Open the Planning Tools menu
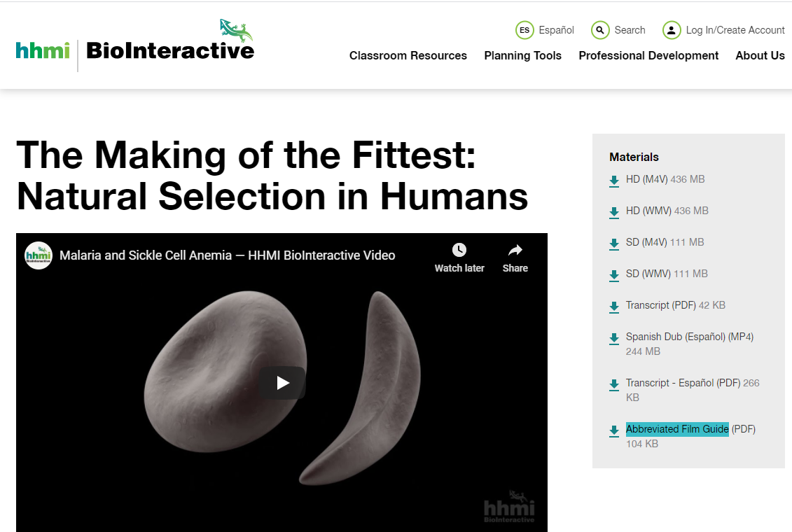 [522, 55]
